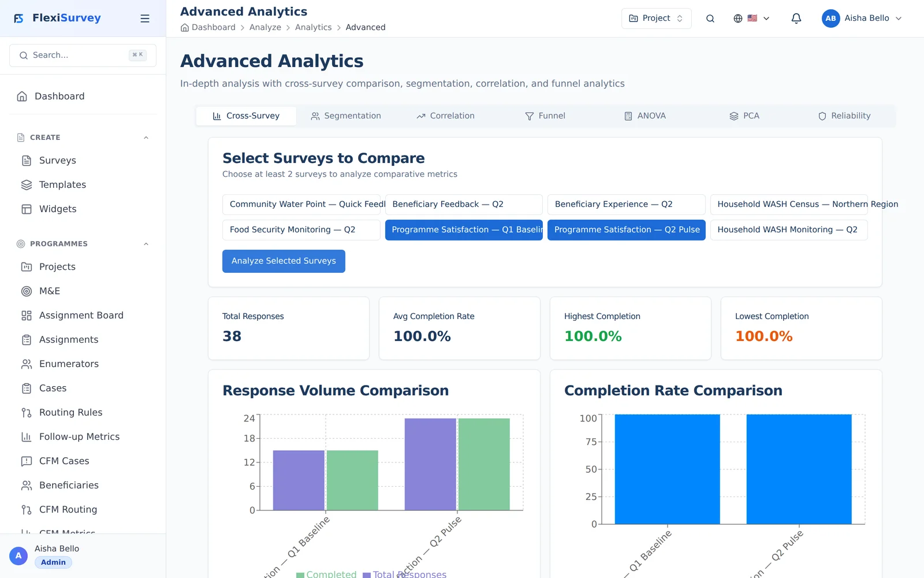Open Templates via its layers icon
The width and height of the screenshot is (924, 578).
click(x=27, y=185)
